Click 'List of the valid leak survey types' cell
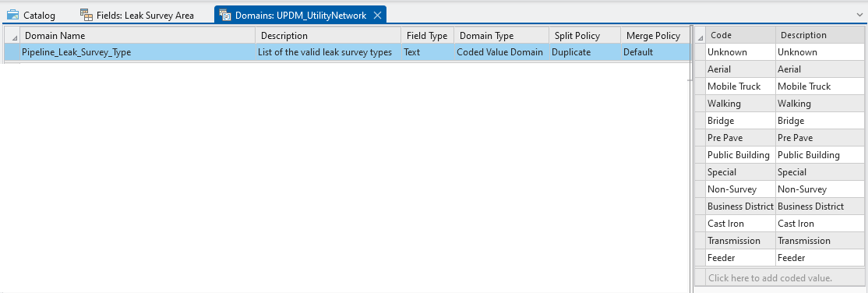The image size is (868, 293). coord(328,53)
